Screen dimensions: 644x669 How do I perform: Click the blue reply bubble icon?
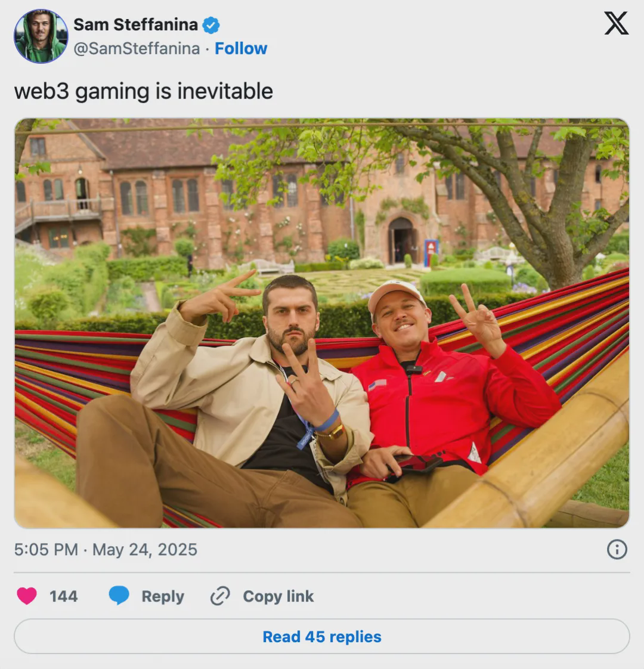(119, 596)
